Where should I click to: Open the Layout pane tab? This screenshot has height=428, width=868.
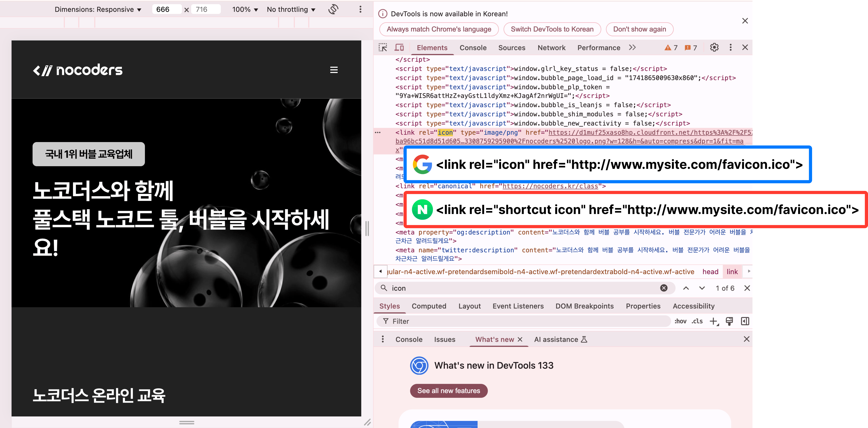point(469,306)
